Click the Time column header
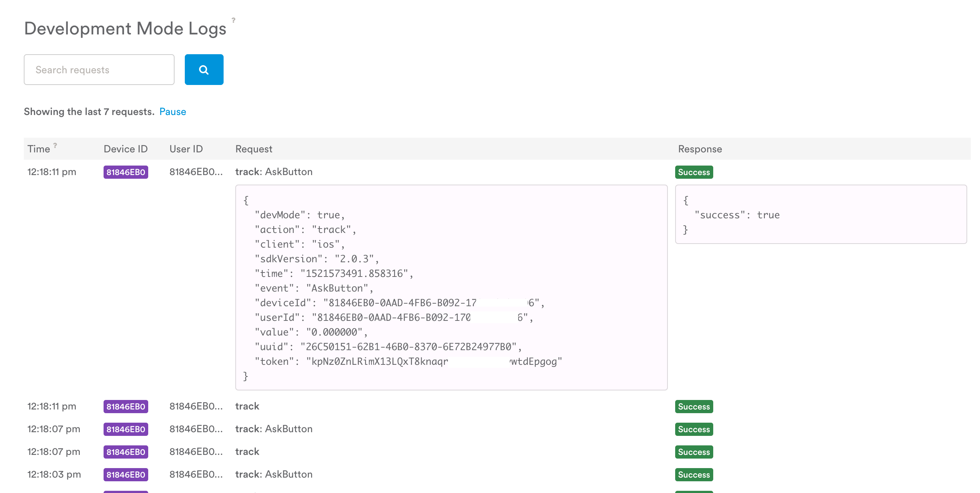Image resolution: width=980 pixels, height=493 pixels. click(x=38, y=149)
